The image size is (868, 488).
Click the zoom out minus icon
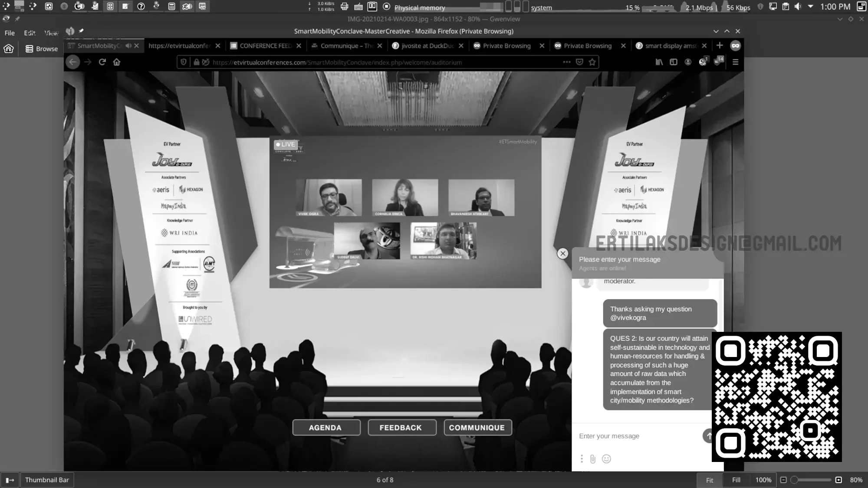point(783,480)
